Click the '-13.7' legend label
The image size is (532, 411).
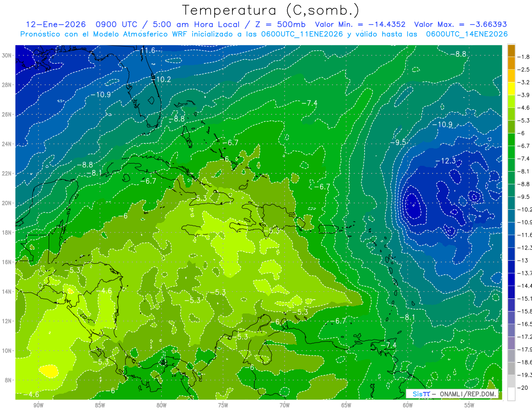[525, 273]
